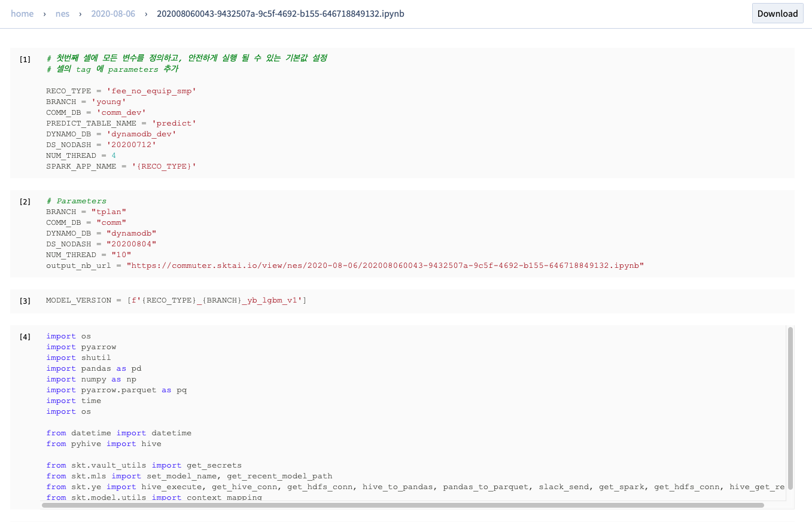Click the RECO_TYPE 'fee_no_equip_smp' line
Image resolution: width=812 pixels, height=522 pixels.
(121, 91)
